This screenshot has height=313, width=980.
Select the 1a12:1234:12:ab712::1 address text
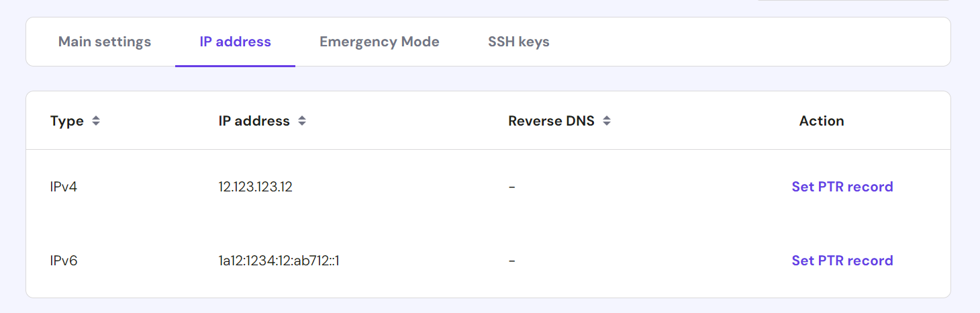point(279,261)
